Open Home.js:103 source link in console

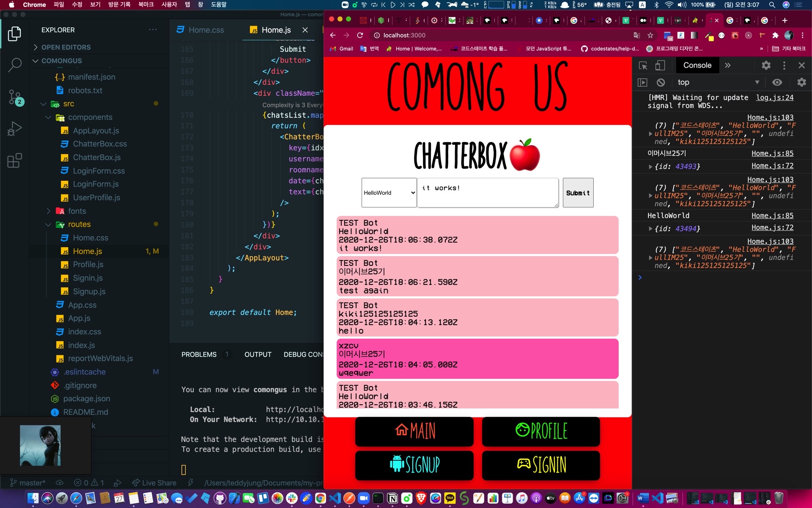pos(770,117)
